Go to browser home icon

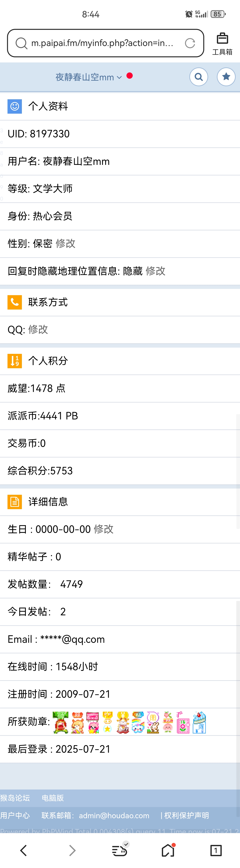pyautogui.click(x=168, y=850)
